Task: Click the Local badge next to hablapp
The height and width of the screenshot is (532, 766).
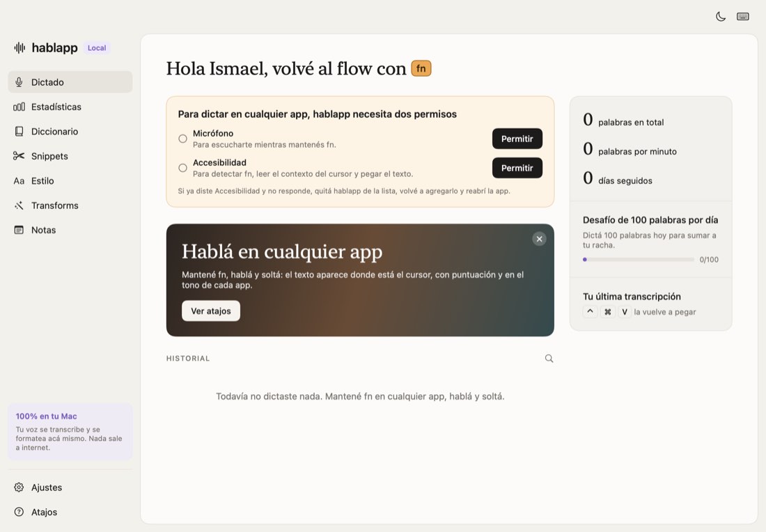Action: 97,48
